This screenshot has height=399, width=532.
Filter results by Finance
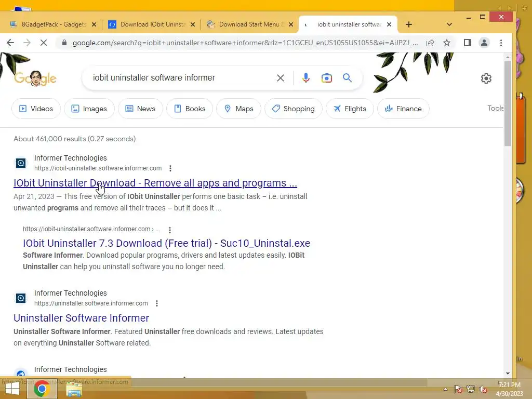click(403, 109)
